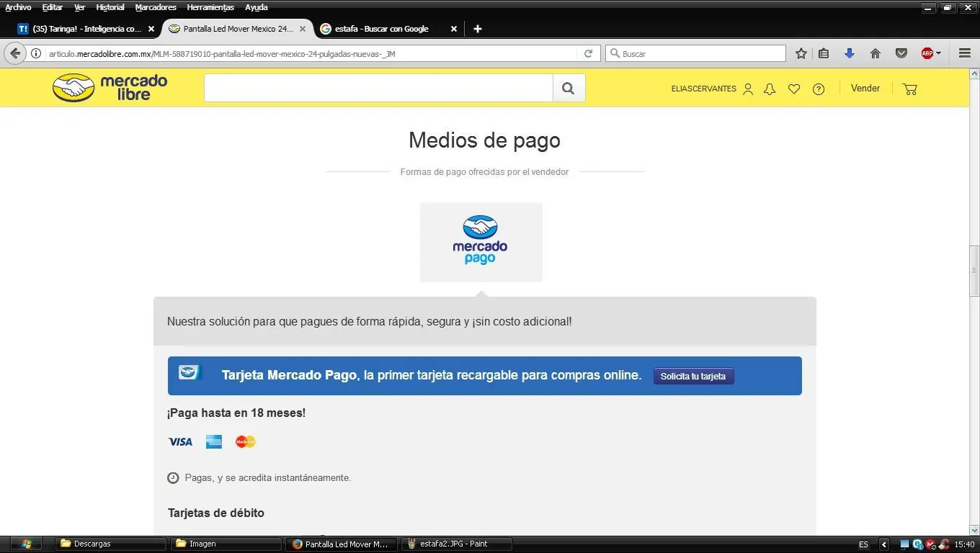Focus the Mercado Libre search input field
980x553 pixels.
(378, 88)
